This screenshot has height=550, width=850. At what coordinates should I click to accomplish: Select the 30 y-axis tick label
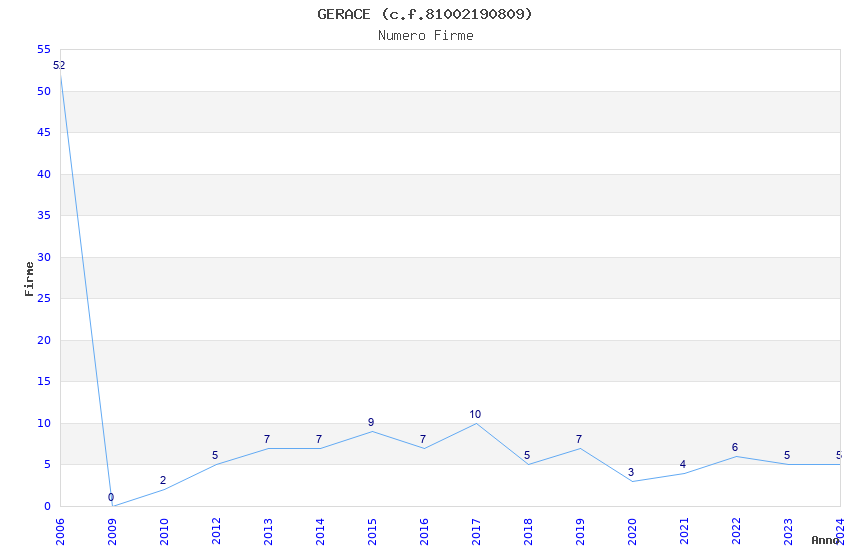[43, 257]
